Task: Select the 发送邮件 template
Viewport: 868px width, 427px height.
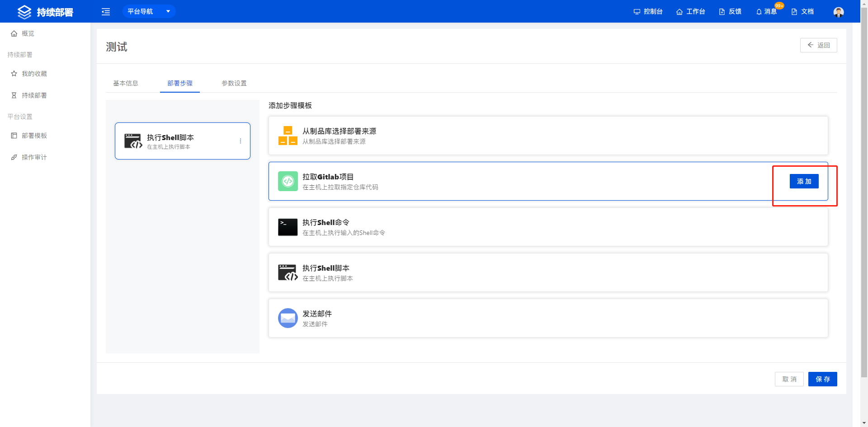Action: (x=548, y=318)
